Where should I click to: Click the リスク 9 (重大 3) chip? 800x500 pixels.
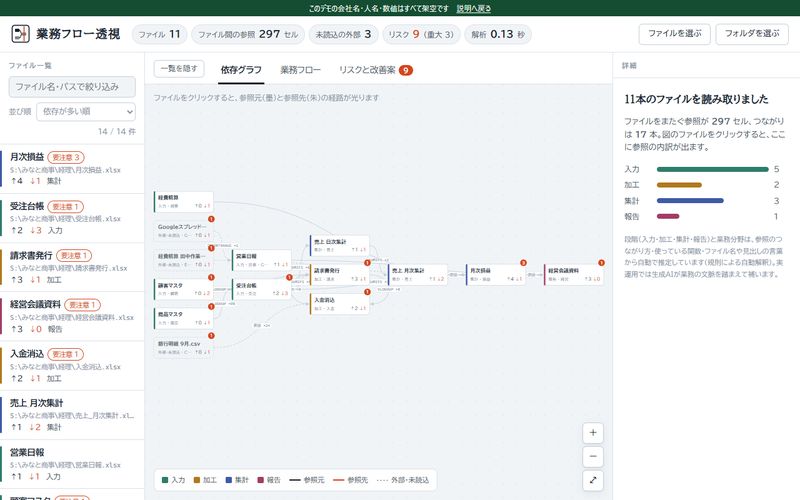[421, 34]
